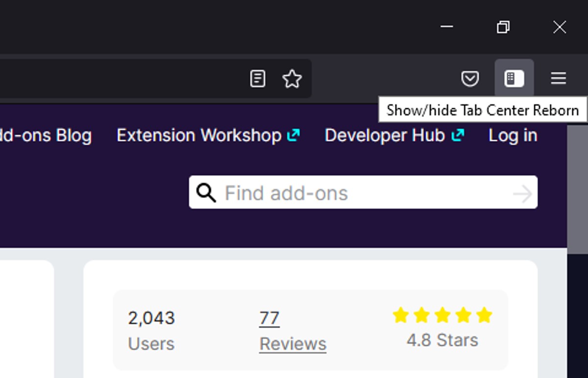Screen dimensions: 588x378
Task: Toggle the bookmark star for this page
Action: tap(292, 78)
